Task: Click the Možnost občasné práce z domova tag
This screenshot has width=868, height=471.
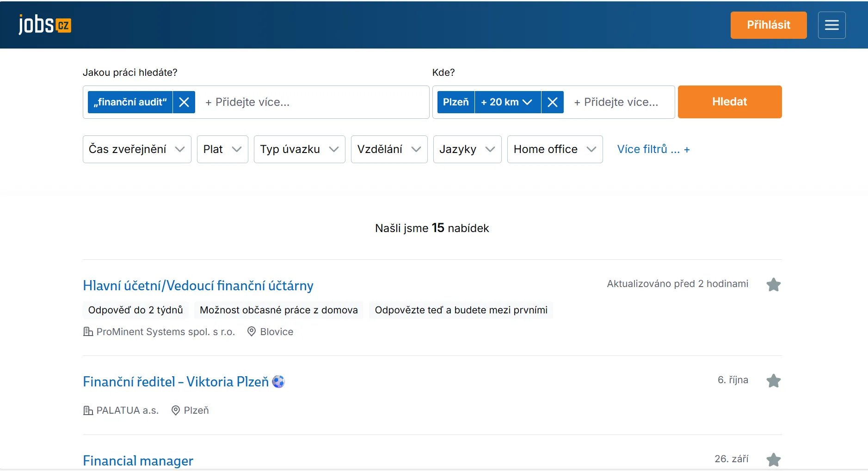Action: pos(279,310)
